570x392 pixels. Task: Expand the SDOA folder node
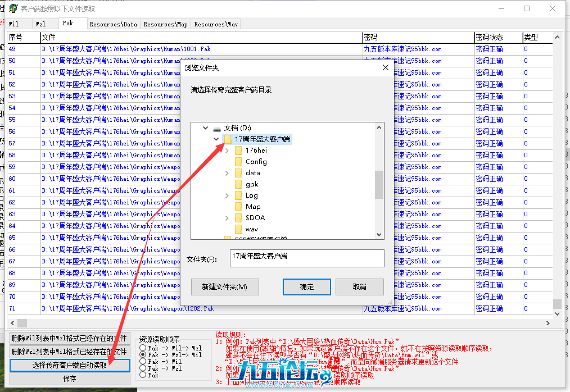(x=227, y=218)
